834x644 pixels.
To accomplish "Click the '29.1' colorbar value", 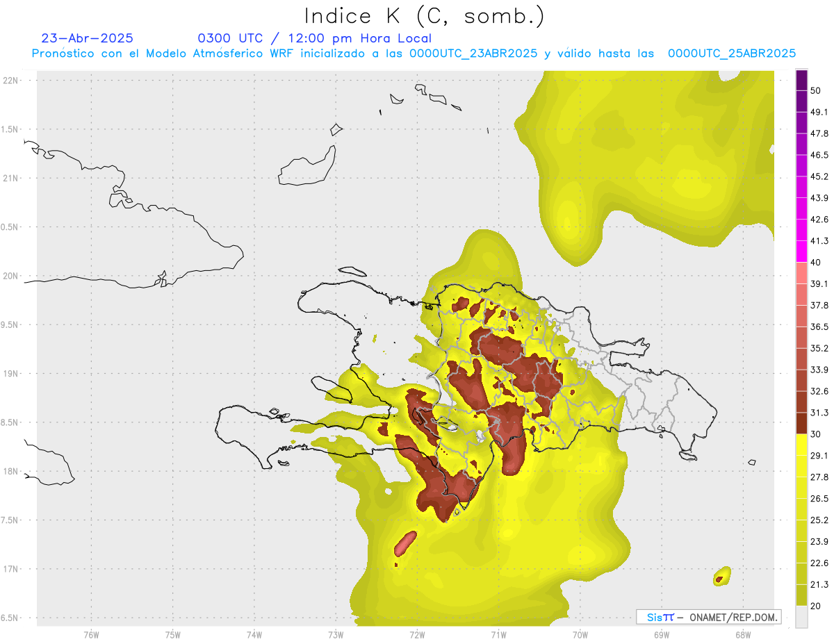I will [x=819, y=455].
